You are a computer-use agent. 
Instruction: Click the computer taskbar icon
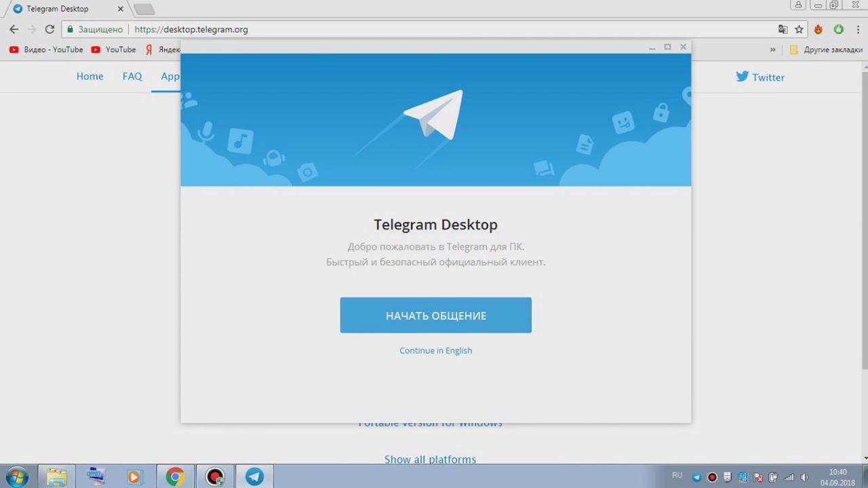tap(96, 476)
